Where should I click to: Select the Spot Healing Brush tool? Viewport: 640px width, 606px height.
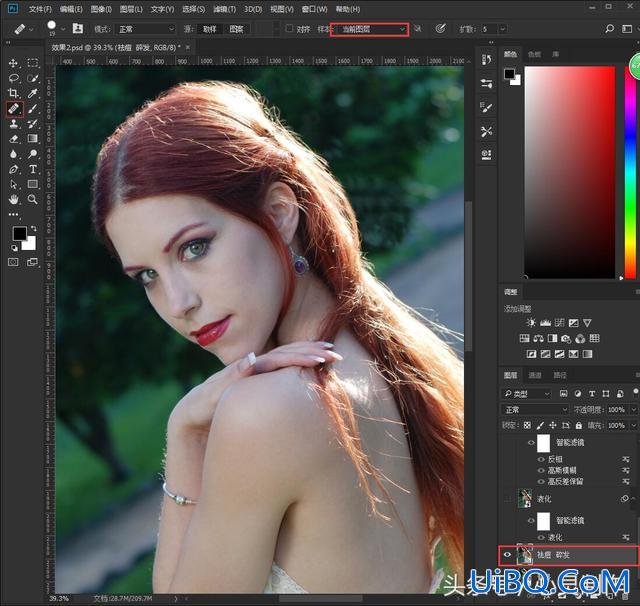(x=13, y=109)
